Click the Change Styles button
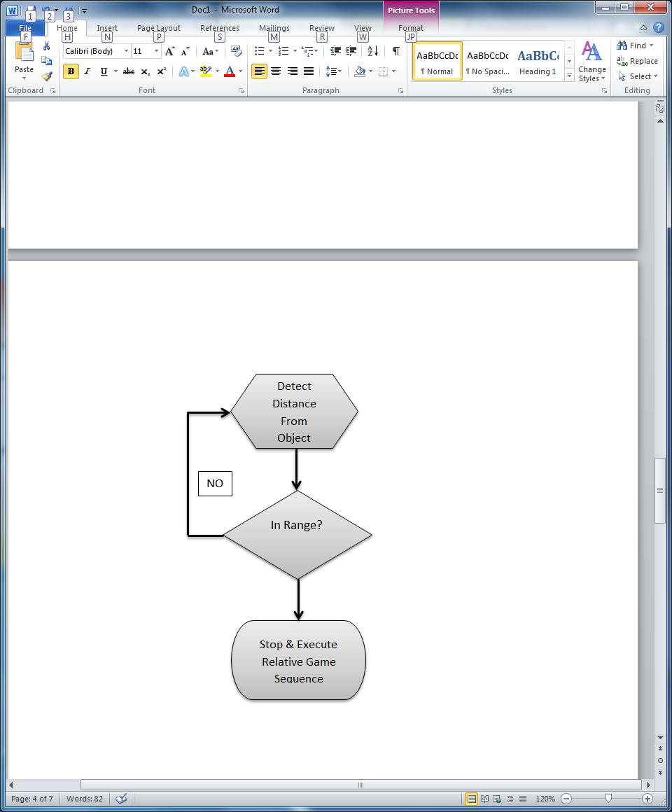Screen dimensions: 672x812 pos(591,62)
